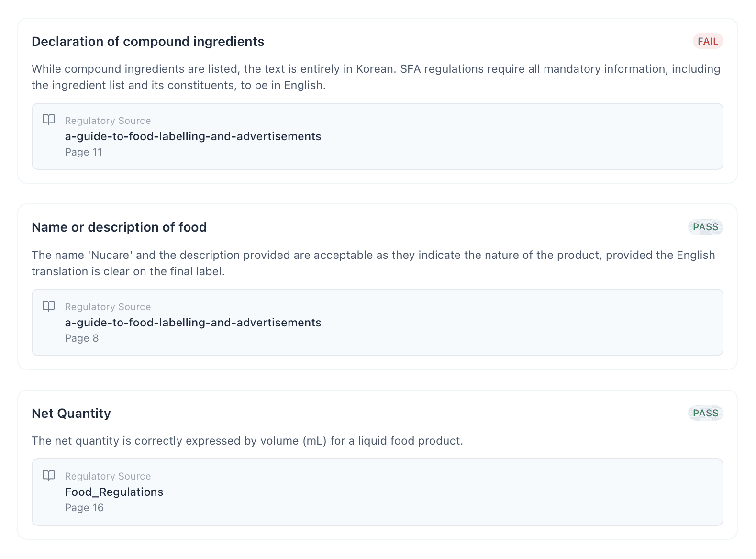Click the description mentioning 'Nucare'
The image size is (756, 559).
[x=373, y=263]
